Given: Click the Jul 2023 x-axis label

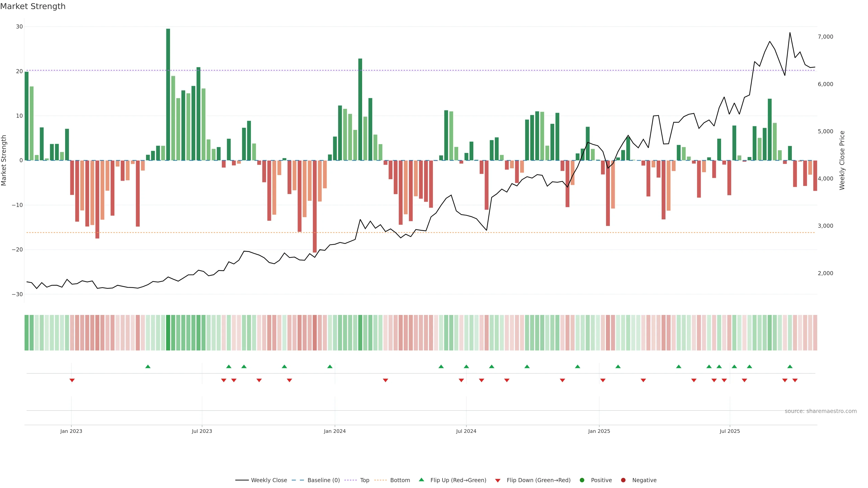Looking at the screenshot, I should [x=202, y=431].
